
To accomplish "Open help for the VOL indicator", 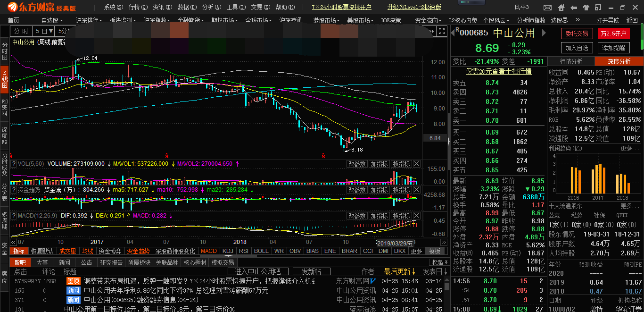I will [x=14, y=164].
